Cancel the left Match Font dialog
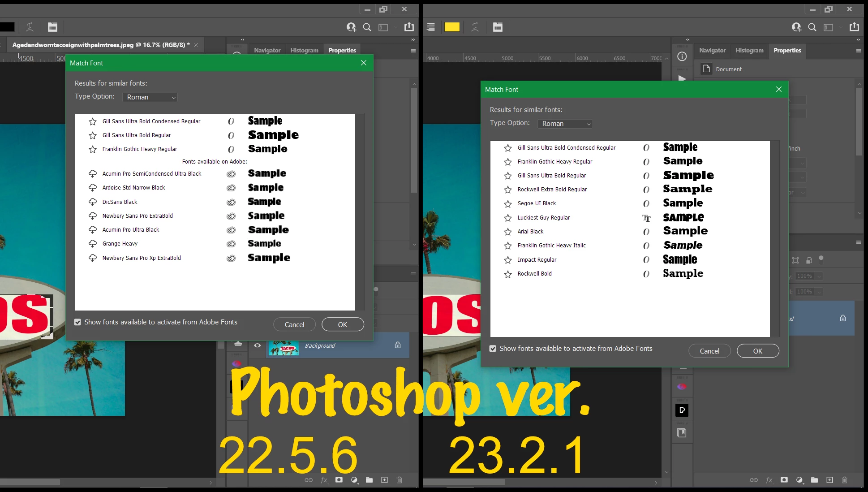The height and width of the screenshot is (492, 868). click(294, 324)
